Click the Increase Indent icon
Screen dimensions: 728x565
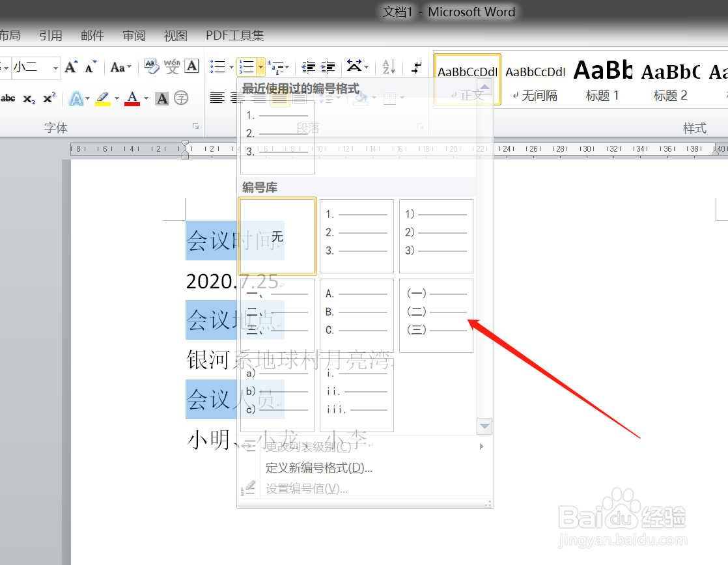pos(328,67)
